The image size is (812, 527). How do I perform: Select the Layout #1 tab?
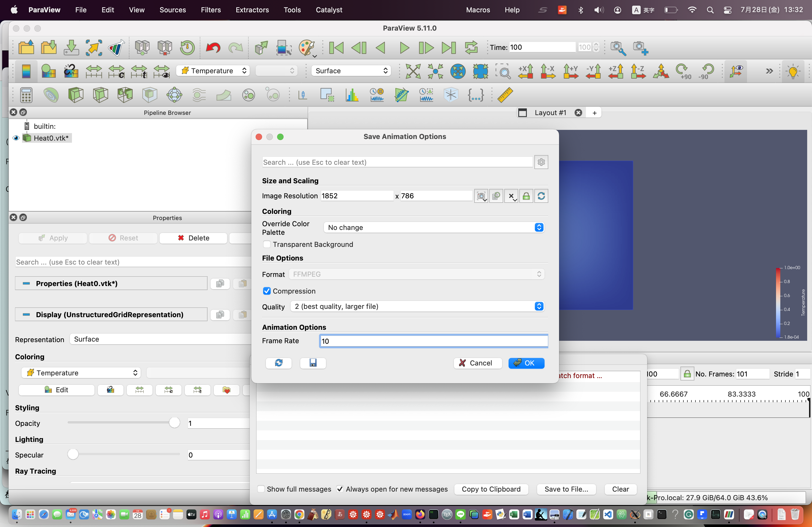[x=550, y=112]
